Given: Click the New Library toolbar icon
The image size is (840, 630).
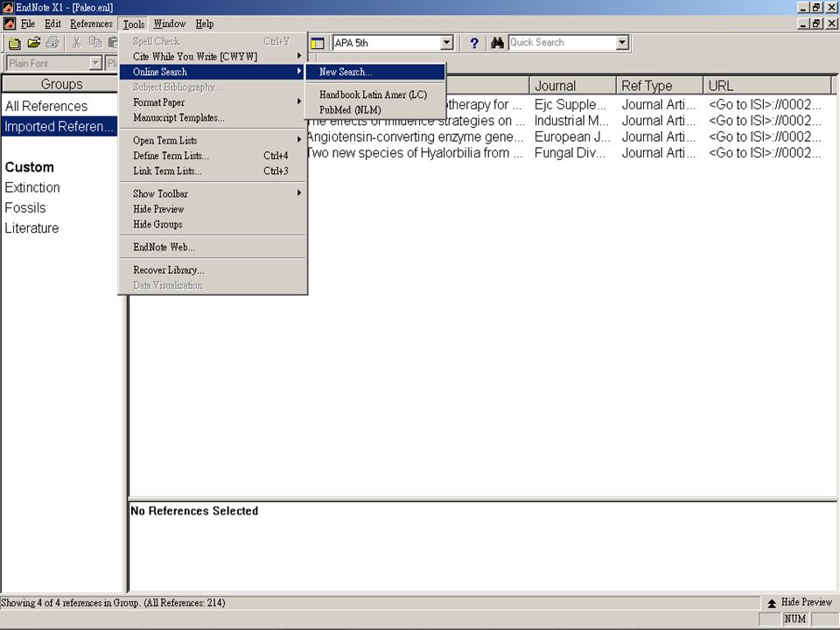Looking at the screenshot, I should (14, 43).
